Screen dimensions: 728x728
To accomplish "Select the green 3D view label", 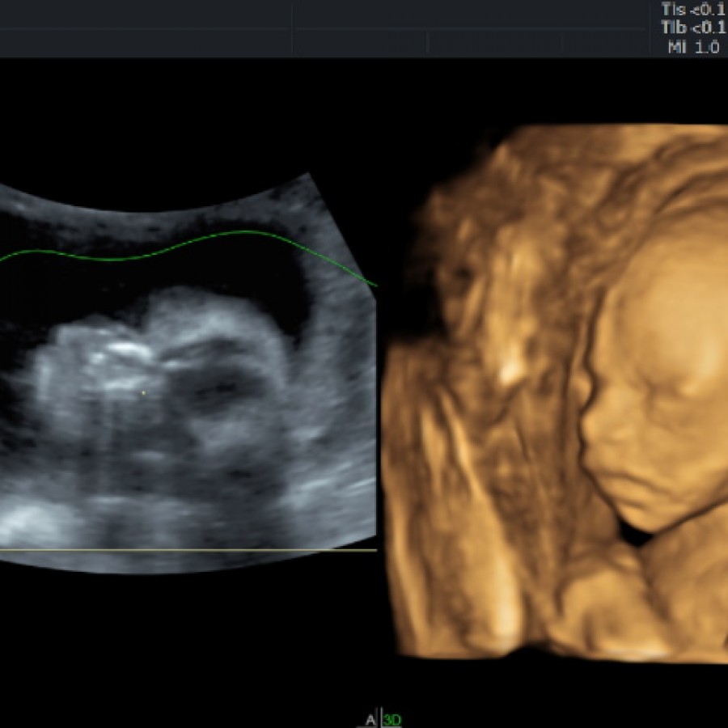I will 392,720.
